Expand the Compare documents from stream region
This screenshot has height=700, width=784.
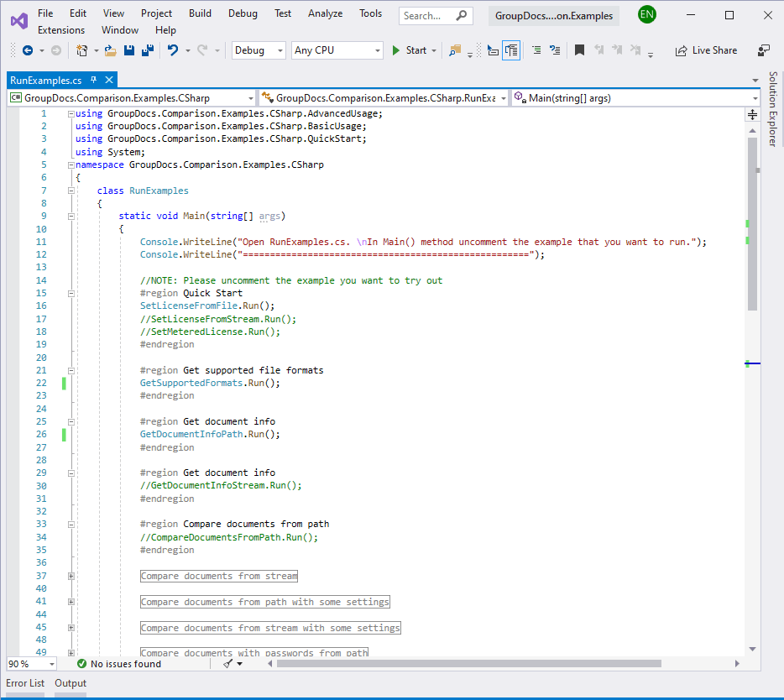pyautogui.click(x=71, y=576)
